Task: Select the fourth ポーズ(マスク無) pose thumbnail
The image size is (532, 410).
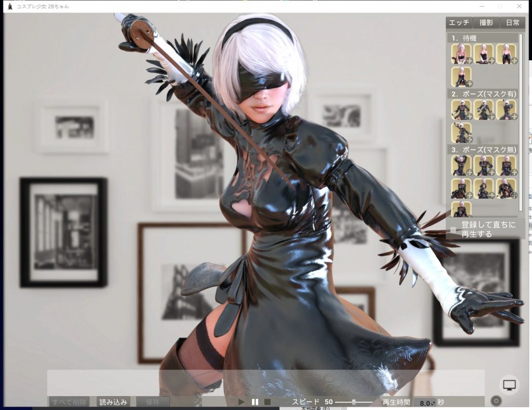Action: tap(461, 188)
